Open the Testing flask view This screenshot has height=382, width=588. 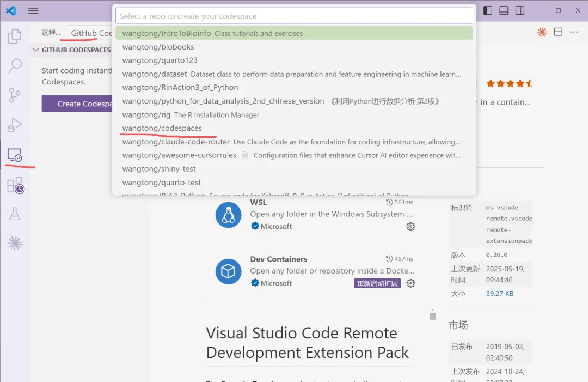click(15, 214)
